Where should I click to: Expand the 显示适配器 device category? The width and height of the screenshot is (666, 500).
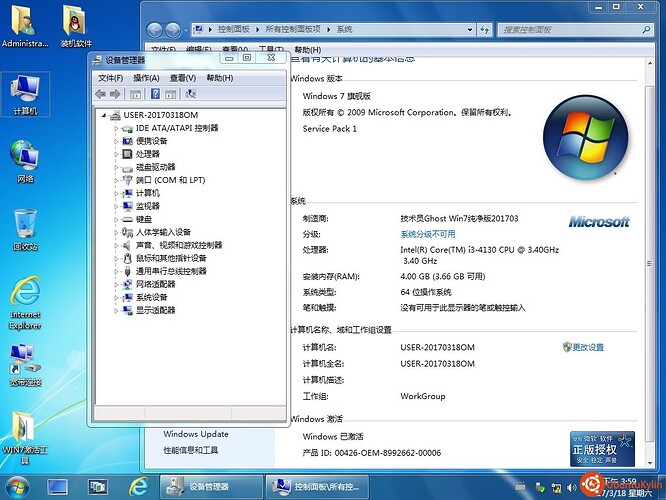[116, 310]
